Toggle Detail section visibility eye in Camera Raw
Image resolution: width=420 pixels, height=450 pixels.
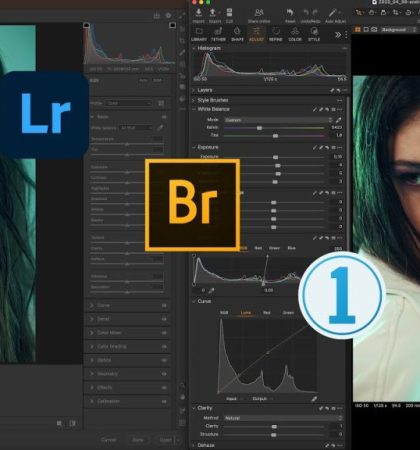tap(164, 319)
